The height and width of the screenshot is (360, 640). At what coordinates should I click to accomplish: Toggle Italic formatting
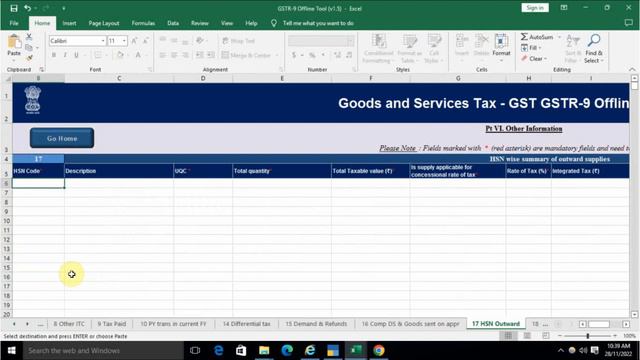(65, 55)
